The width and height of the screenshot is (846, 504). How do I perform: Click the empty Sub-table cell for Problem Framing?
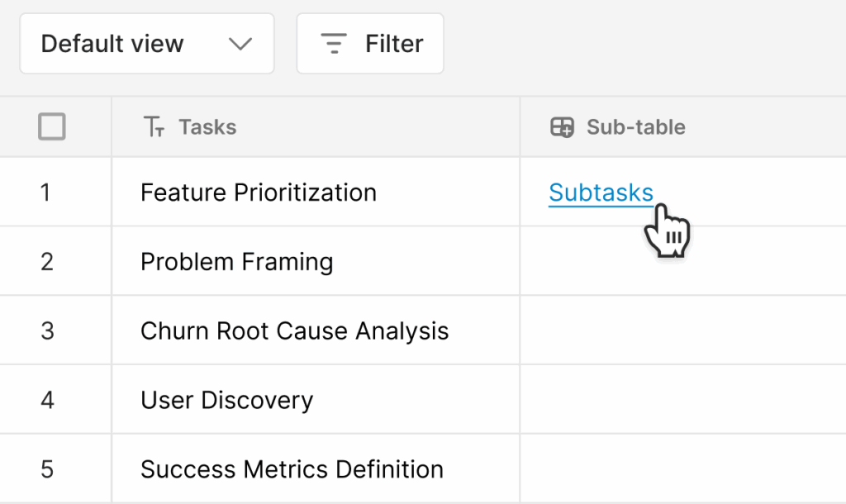coord(682,262)
